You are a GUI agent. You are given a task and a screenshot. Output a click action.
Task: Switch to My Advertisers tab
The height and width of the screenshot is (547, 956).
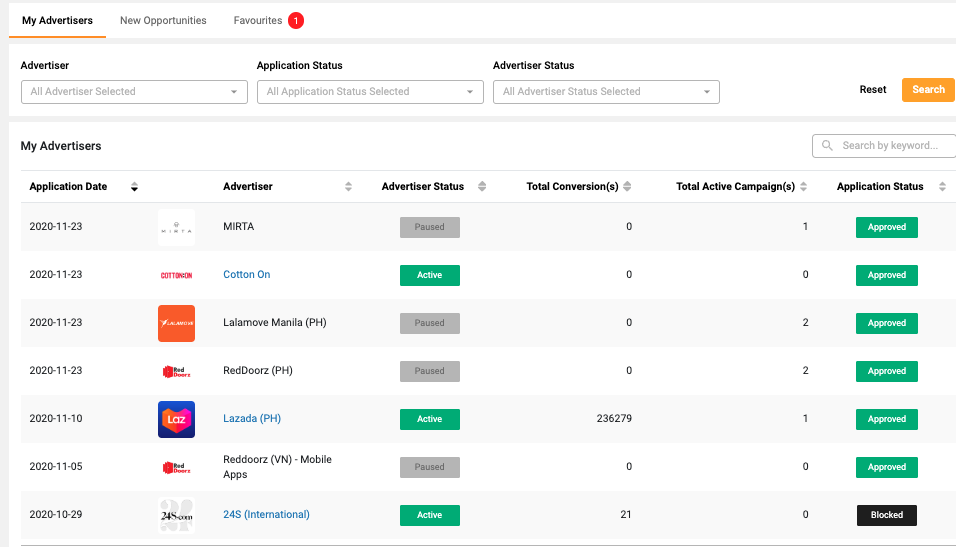tap(57, 21)
